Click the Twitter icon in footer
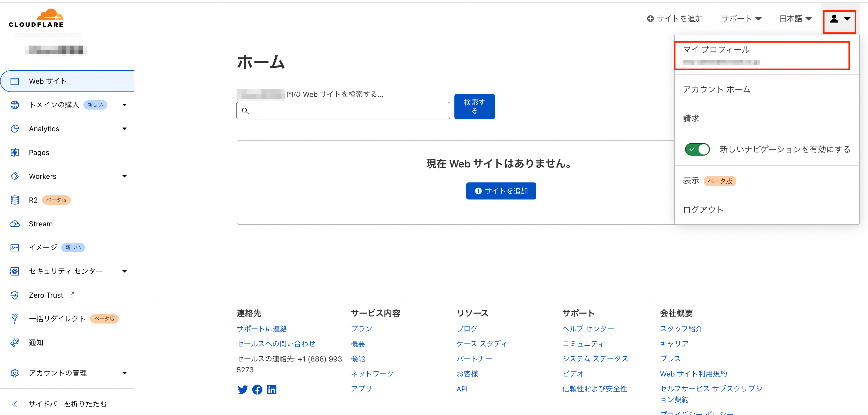The image size is (868, 415). point(242,390)
